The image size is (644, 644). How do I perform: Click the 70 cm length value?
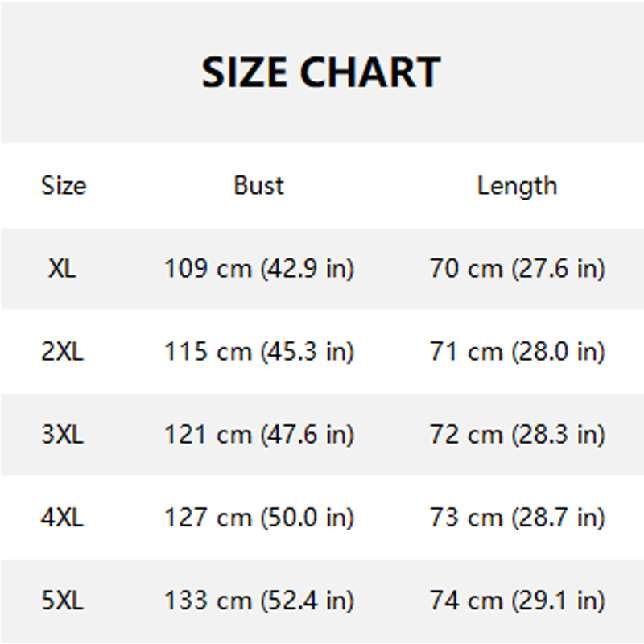coord(465,269)
